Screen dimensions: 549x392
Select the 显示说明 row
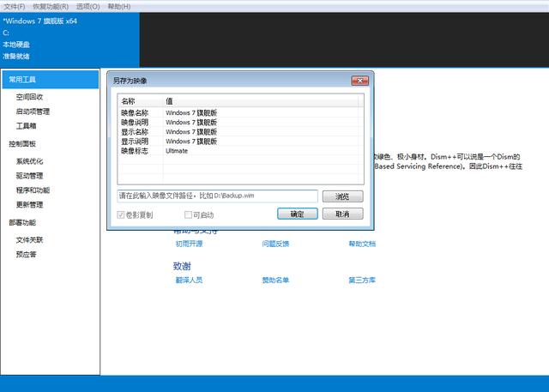(x=238, y=141)
